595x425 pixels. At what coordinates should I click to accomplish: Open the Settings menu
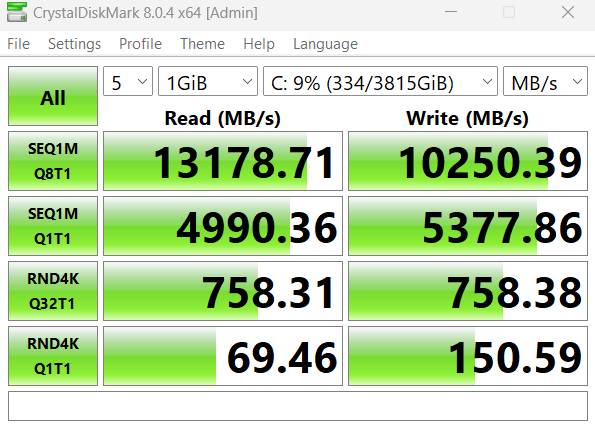tap(74, 44)
